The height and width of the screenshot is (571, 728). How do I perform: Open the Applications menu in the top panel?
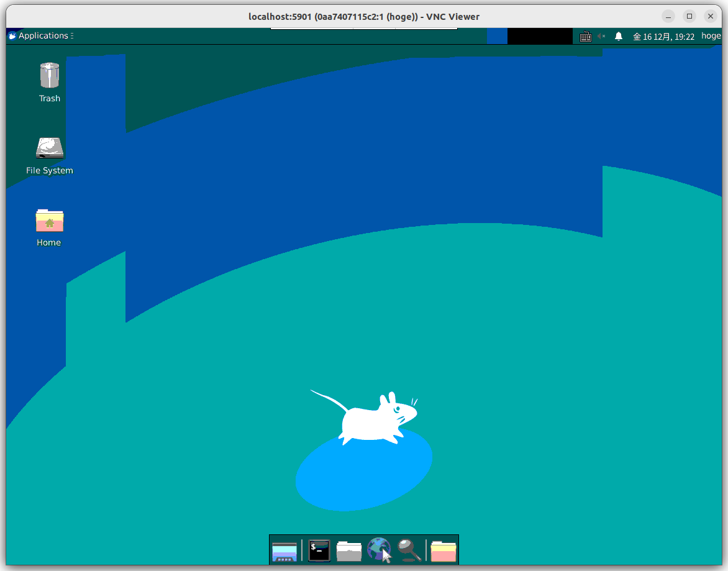[x=41, y=36]
